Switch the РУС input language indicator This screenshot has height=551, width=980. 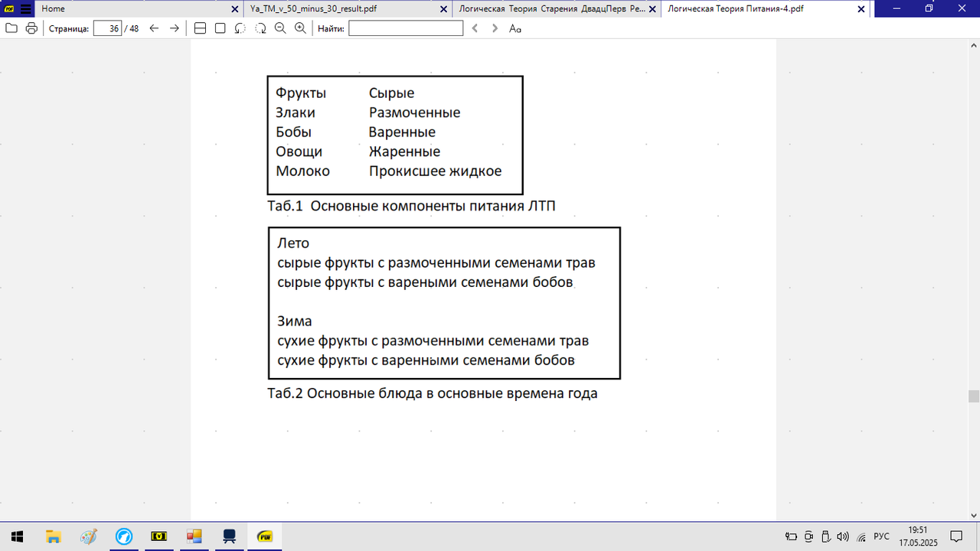point(881,536)
